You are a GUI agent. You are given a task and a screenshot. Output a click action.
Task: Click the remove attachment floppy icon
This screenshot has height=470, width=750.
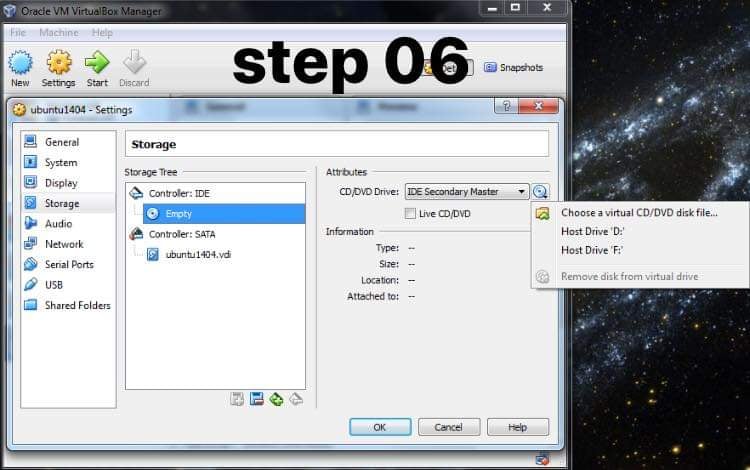[x=257, y=399]
